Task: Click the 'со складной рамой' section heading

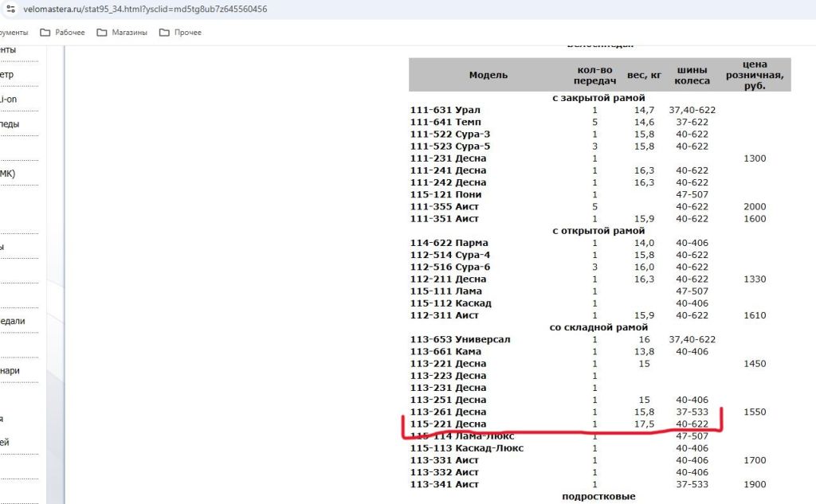Action: 598,327
